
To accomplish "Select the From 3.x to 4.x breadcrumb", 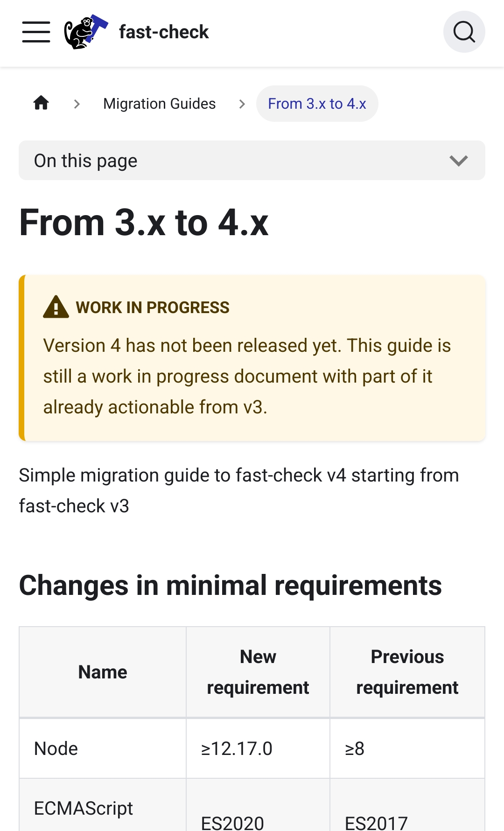I will [x=317, y=104].
